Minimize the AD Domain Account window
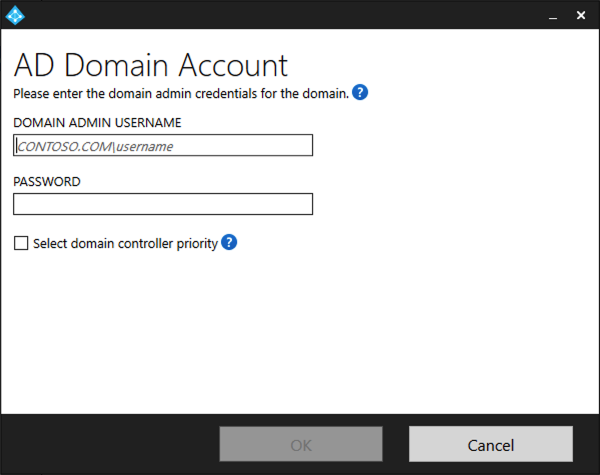The image size is (600, 475). pyautogui.click(x=553, y=16)
